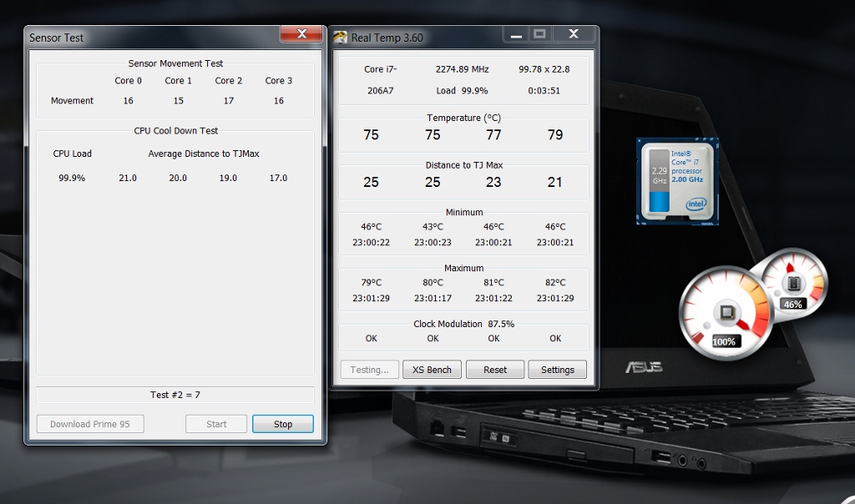Screen dimensions: 855x504
Task: Click the "Test #2 = 7" status text
Action: pos(175,395)
